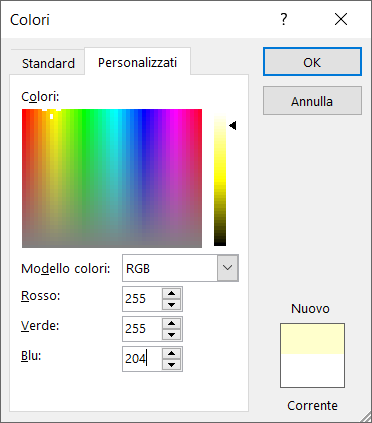Open the Modello colori dropdown arrow
The width and height of the screenshot is (372, 423).
(x=228, y=268)
